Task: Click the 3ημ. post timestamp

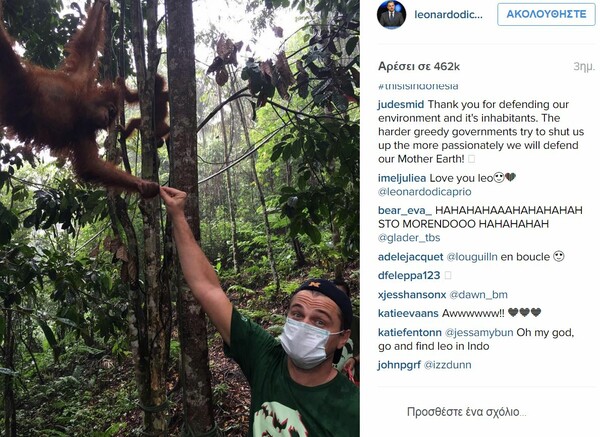Action: click(584, 66)
